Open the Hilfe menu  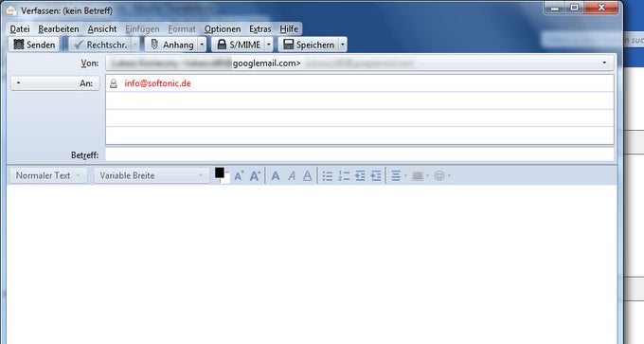(x=289, y=29)
